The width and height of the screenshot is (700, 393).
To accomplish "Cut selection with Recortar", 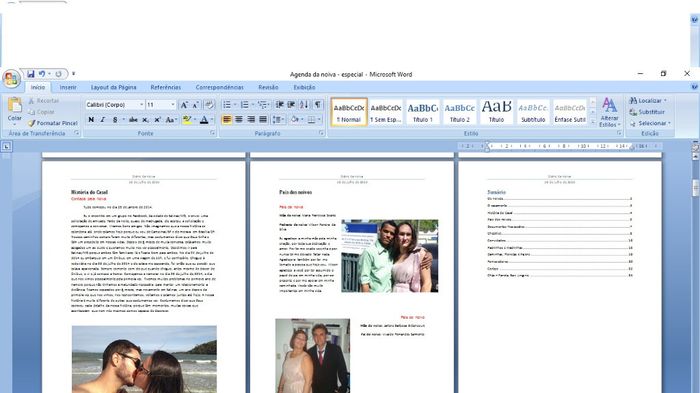I will point(43,101).
